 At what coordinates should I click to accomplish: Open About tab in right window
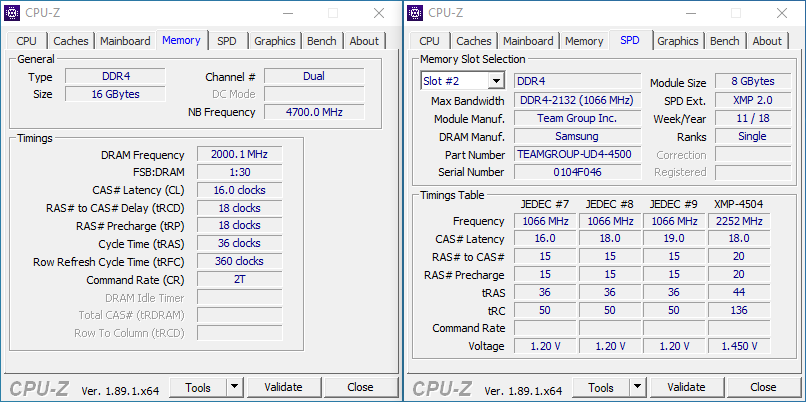point(767,41)
